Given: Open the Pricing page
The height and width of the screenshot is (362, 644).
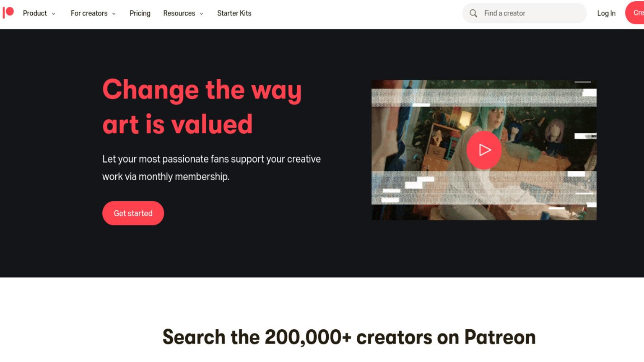Looking at the screenshot, I should tap(140, 13).
